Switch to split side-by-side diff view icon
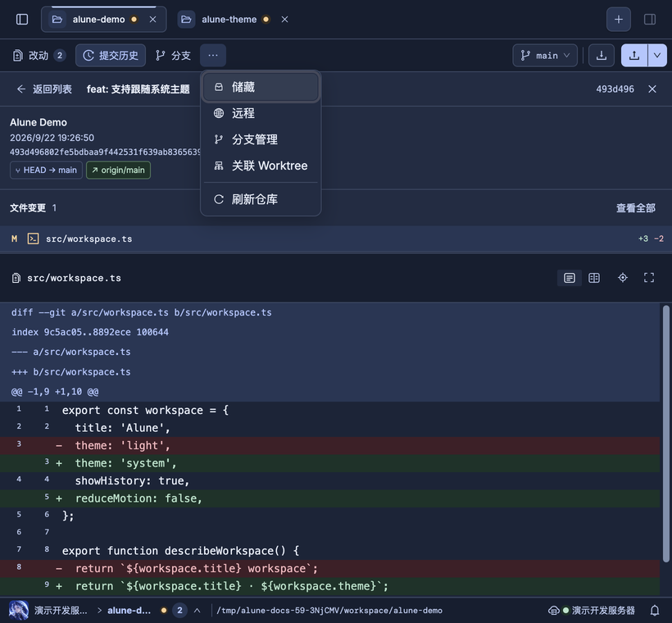 (594, 278)
